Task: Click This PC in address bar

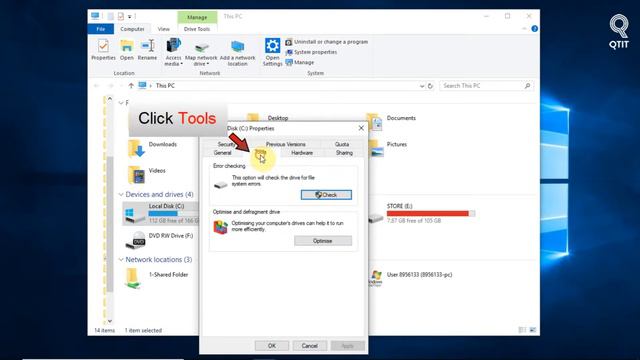Action: pyautogui.click(x=165, y=86)
